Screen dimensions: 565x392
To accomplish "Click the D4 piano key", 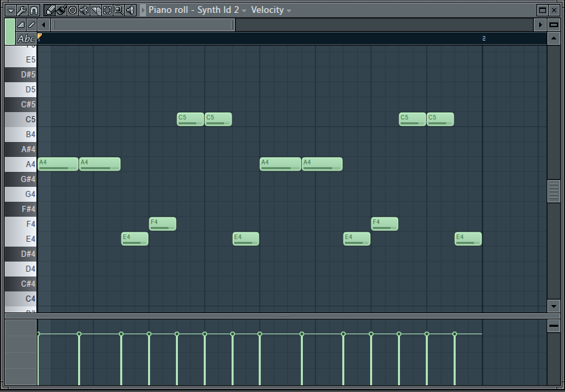I will click(x=20, y=269).
